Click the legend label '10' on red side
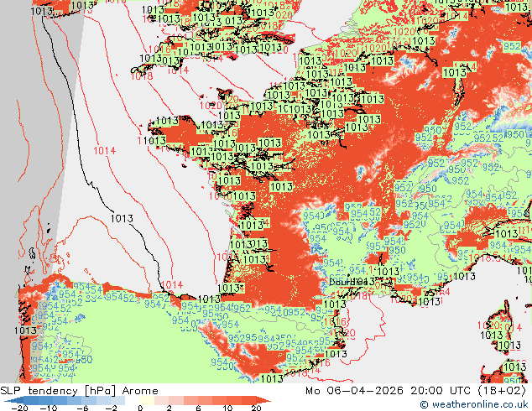The height and width of the screenshot is (411, 532). (x=227, y=408)
